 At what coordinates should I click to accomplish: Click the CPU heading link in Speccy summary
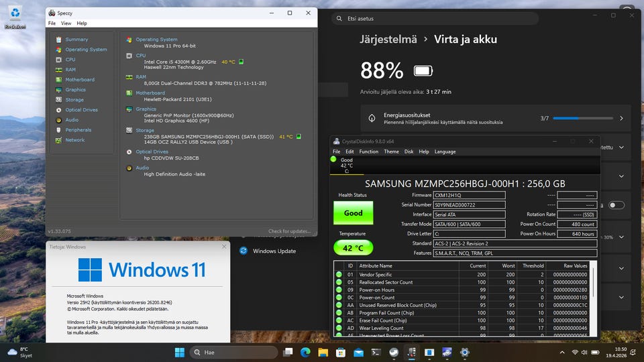(140, 56)
